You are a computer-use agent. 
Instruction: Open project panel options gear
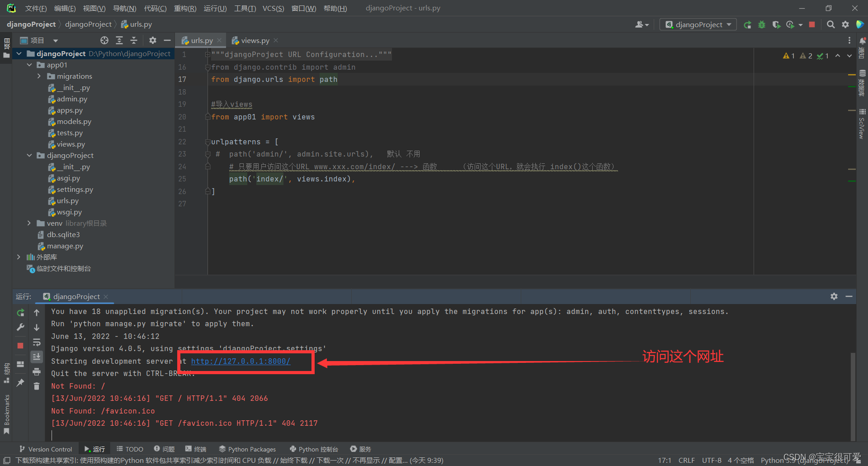point(153,40)
